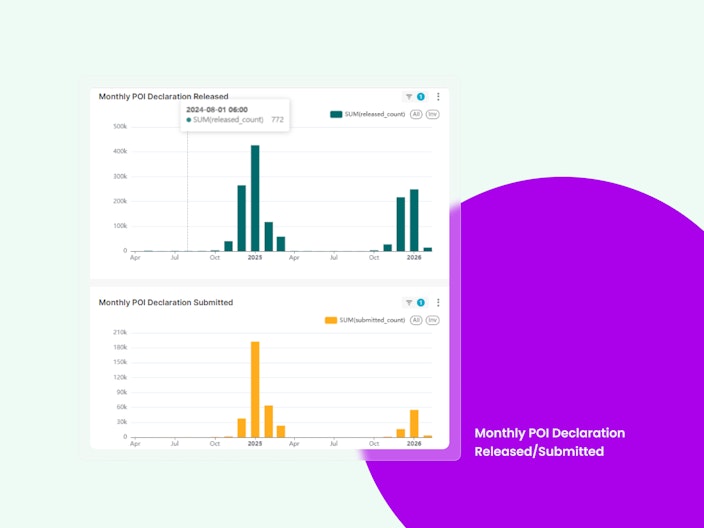
Task: Click orange legend color swatch
Action: pyautogui.click(x=331, y=320)
